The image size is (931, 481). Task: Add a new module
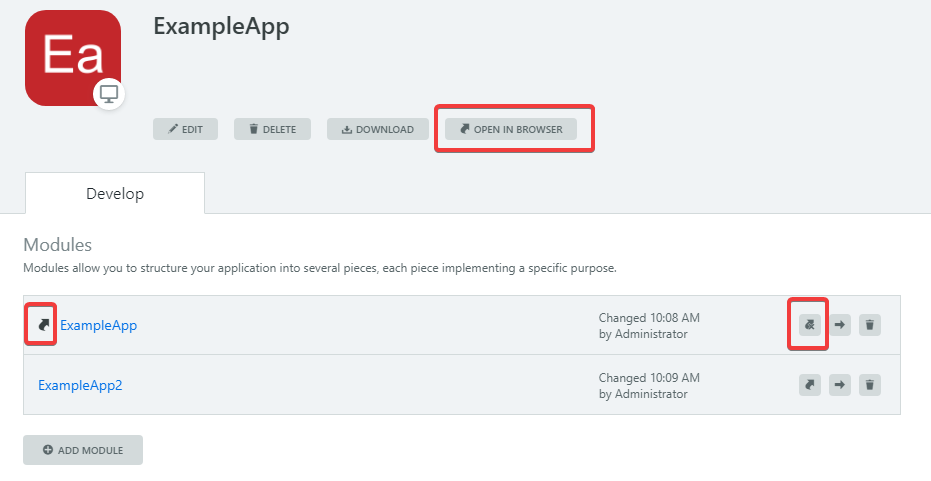pos(83,450)
